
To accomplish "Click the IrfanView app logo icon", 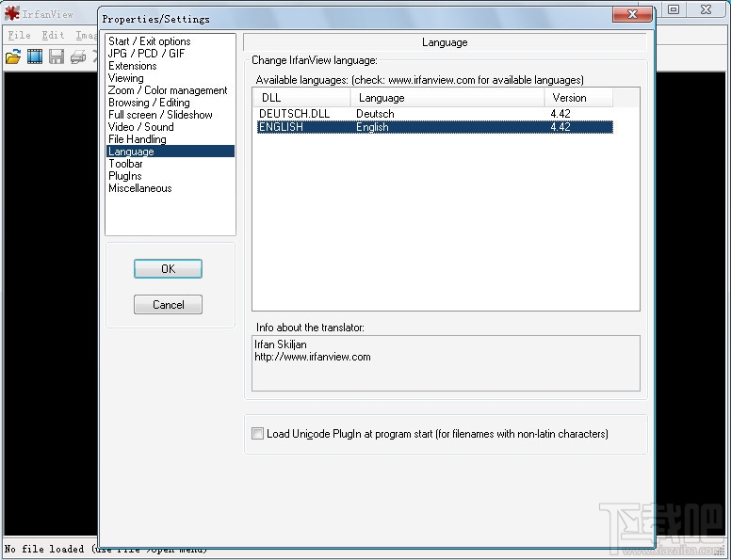I will click(11, 13).
